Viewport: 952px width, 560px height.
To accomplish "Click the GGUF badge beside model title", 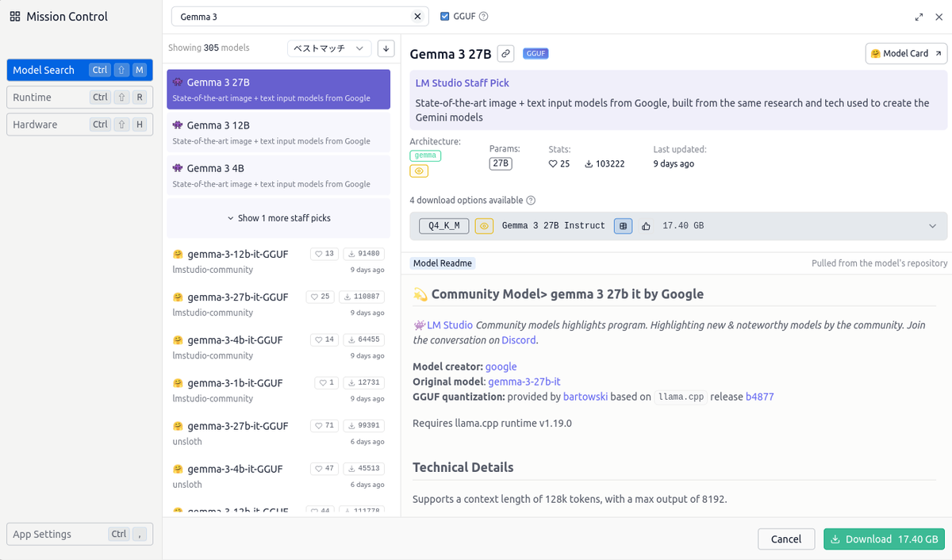I will pyautogui.click(x=536, y=54).
